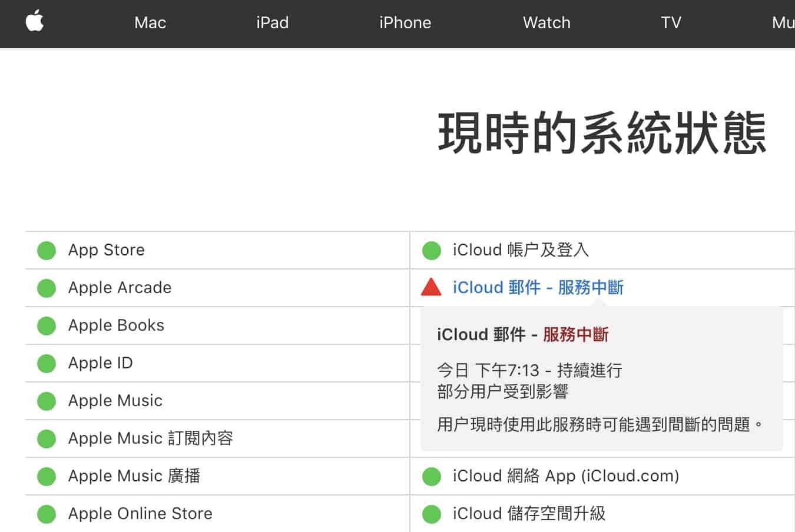Click the green dot beside iCloud 網絡 App
Screen dimensions: 795x532
click(432, 476)
